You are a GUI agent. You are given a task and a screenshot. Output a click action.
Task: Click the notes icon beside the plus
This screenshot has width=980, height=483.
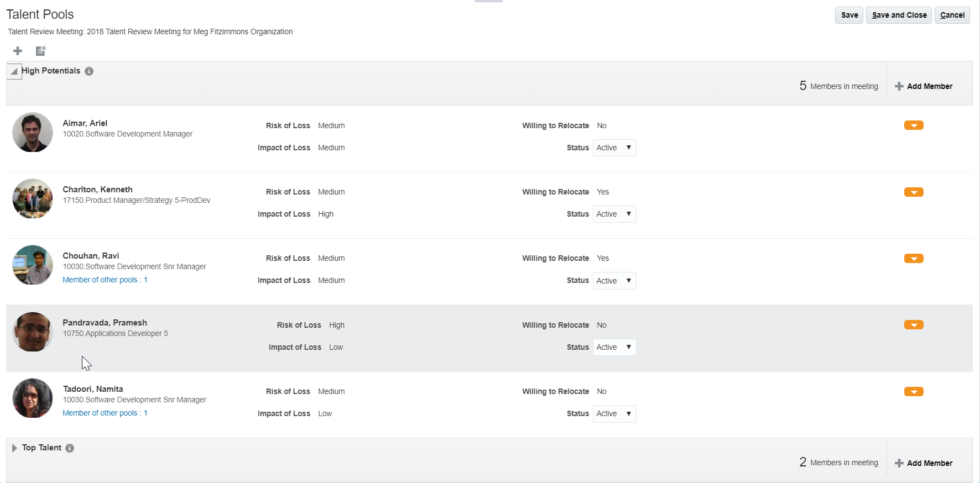(x=40, y=51)
